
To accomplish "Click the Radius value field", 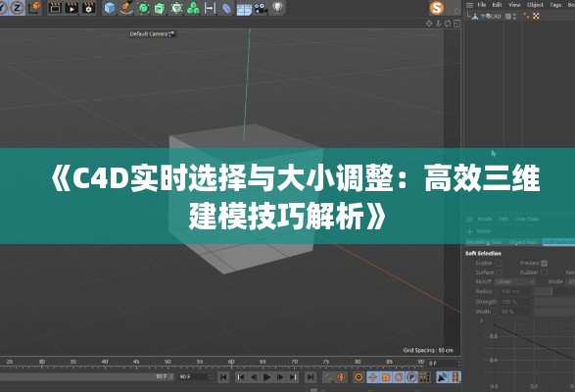I will point(515,291).
